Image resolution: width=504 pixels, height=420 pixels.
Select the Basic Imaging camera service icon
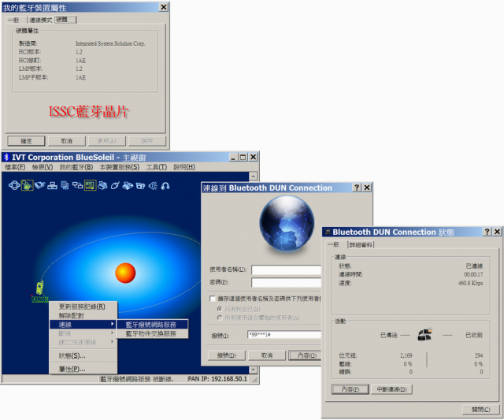point(140,185)
